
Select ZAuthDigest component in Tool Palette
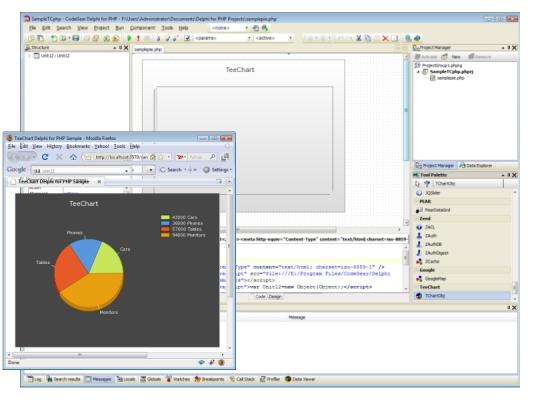coord(462,253)
